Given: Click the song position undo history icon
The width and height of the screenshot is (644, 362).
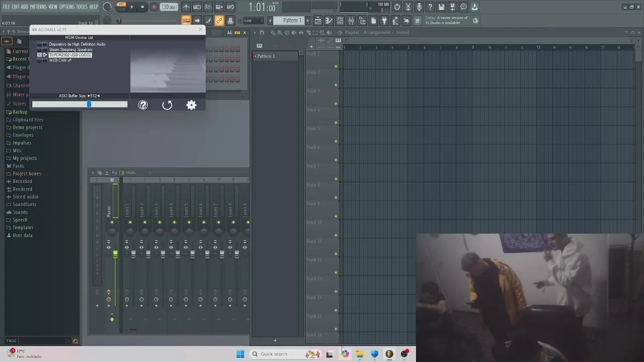Looking at the screenshot, I should [x=397, y=7].
